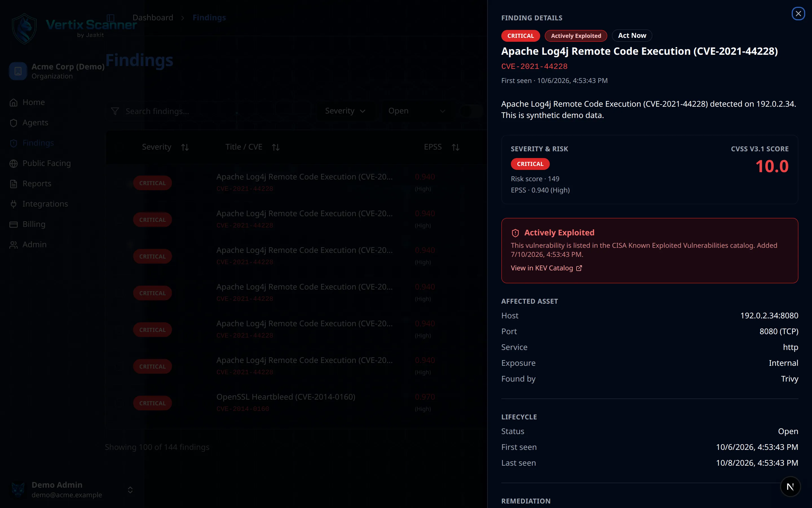
Task: Click the Found by value Trivy
Action: click(789, 379)
